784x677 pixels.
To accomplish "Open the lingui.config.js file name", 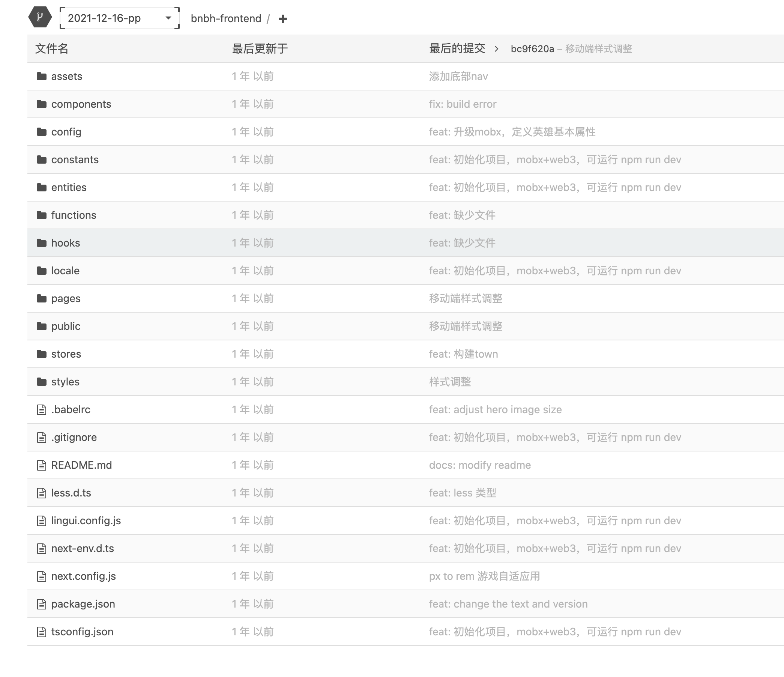I will [x=86, y=521].
